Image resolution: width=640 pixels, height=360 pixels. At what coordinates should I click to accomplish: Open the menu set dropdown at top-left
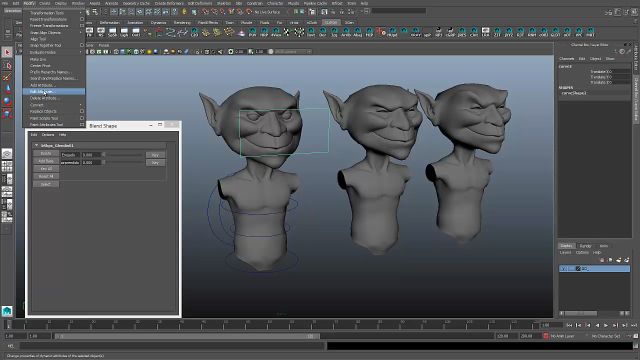coord(12,11)
